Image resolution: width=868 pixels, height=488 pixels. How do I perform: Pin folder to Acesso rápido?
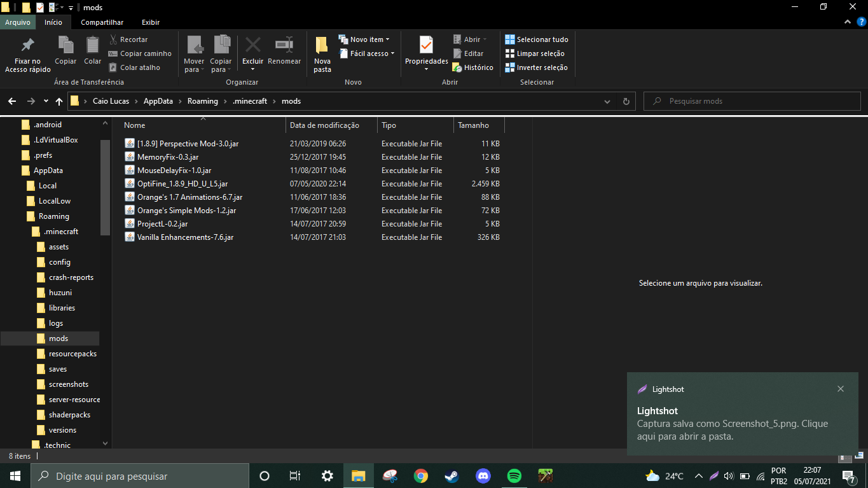pos(27,55)
